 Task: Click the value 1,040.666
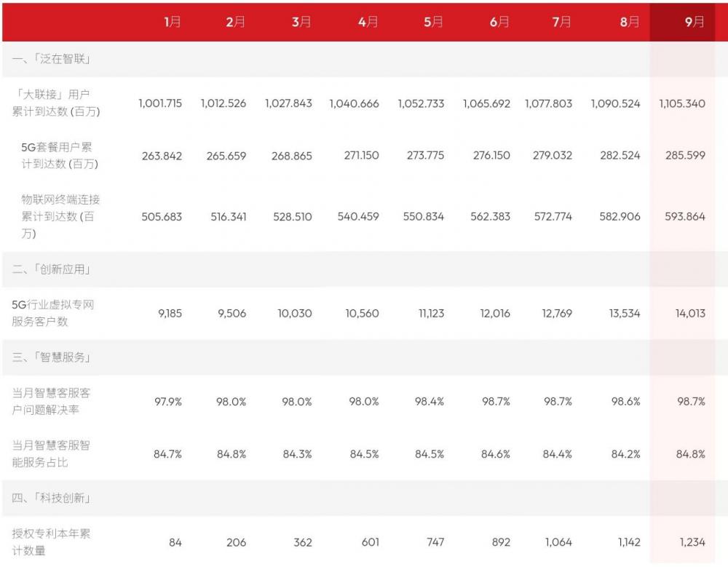click(355, 103)
